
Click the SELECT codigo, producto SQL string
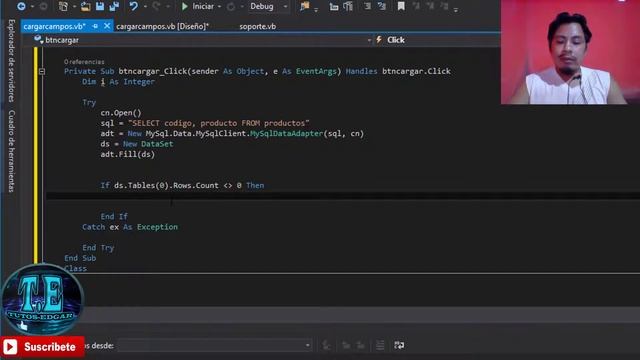(x=219, y=123)
